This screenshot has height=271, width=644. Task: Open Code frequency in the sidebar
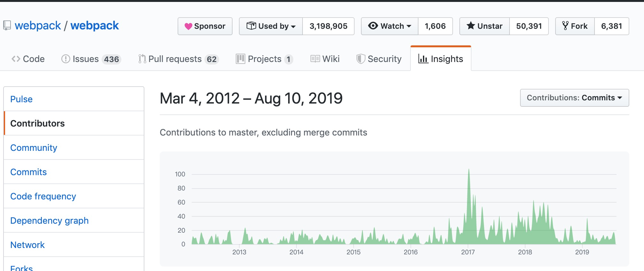coord(74,196)
